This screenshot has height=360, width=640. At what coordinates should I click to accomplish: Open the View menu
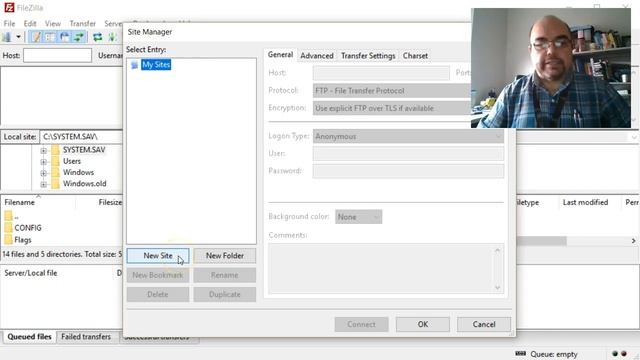pos(53,24)
